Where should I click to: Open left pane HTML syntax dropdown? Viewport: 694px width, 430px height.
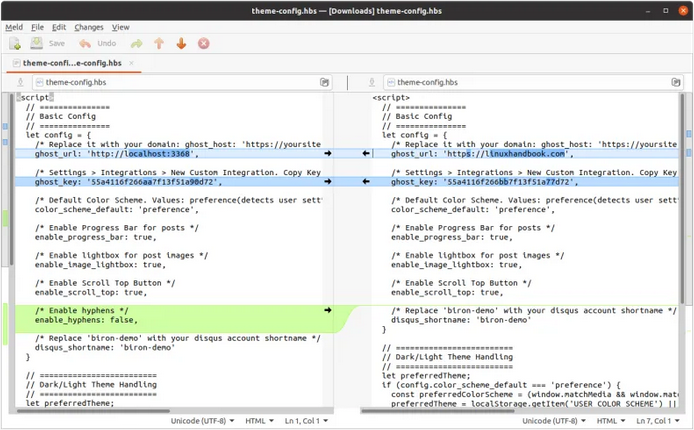coord(259,421)
